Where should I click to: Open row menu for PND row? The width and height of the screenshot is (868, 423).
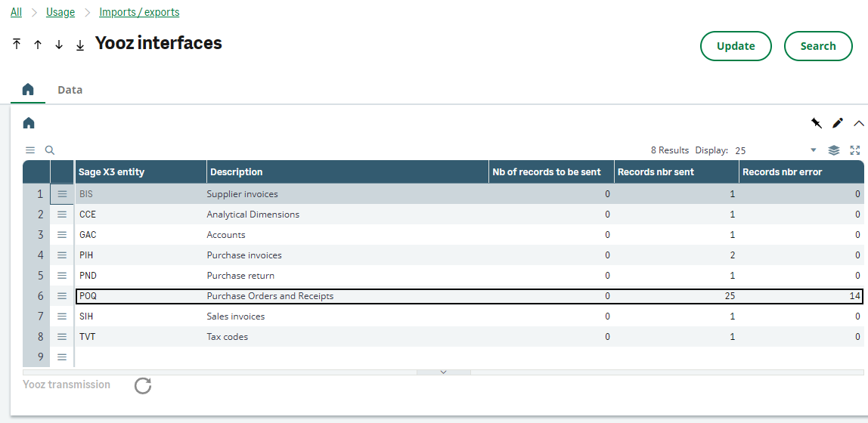tap(62, 276)
